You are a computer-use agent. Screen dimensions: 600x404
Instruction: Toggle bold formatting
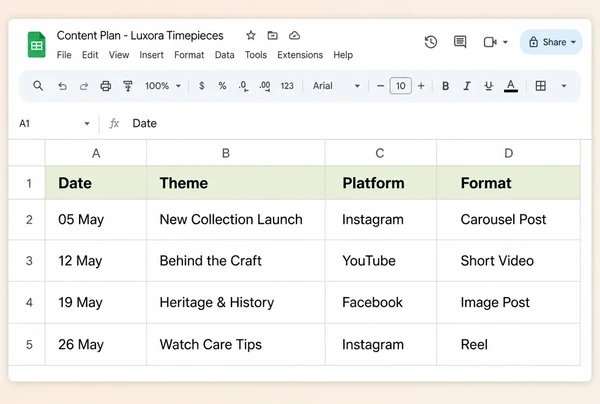click(x=445, y=86)
